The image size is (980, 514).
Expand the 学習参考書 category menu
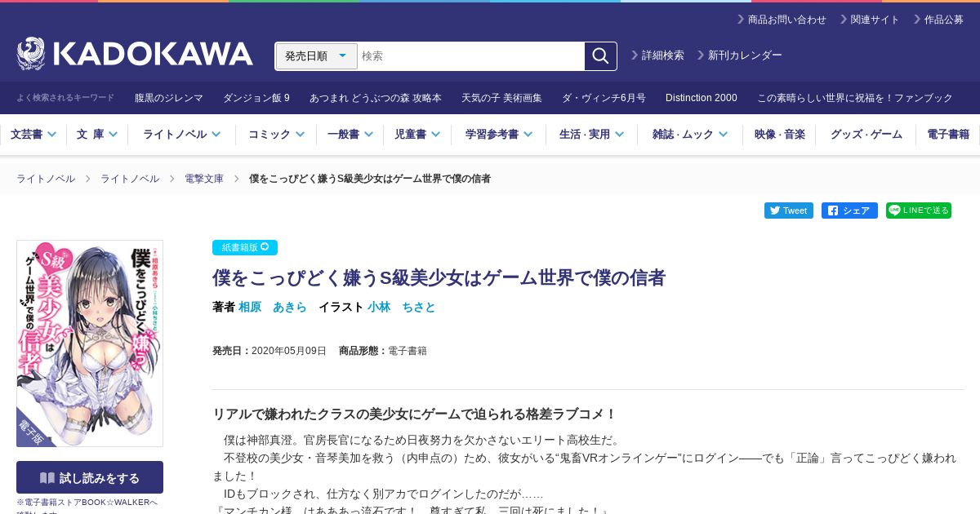pos(499,135)
